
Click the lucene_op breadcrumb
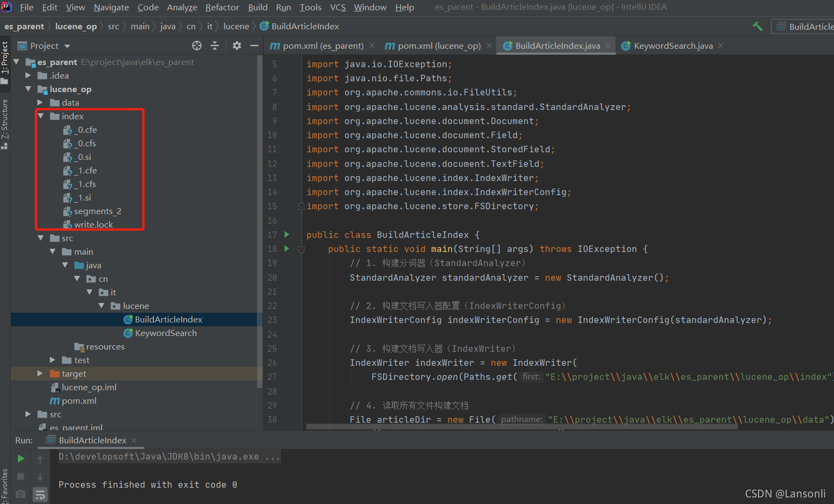coord(76,26)
